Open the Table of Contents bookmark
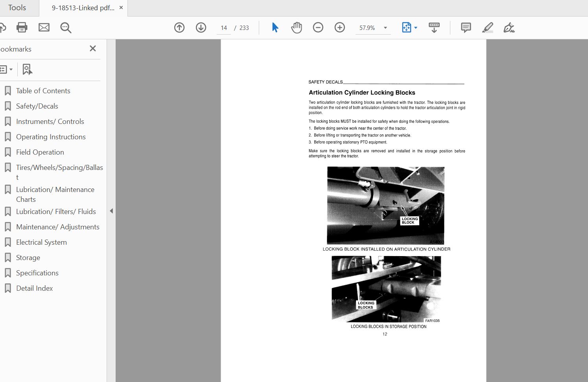Viewport: 588px width, 382px height. pos(43,91)
